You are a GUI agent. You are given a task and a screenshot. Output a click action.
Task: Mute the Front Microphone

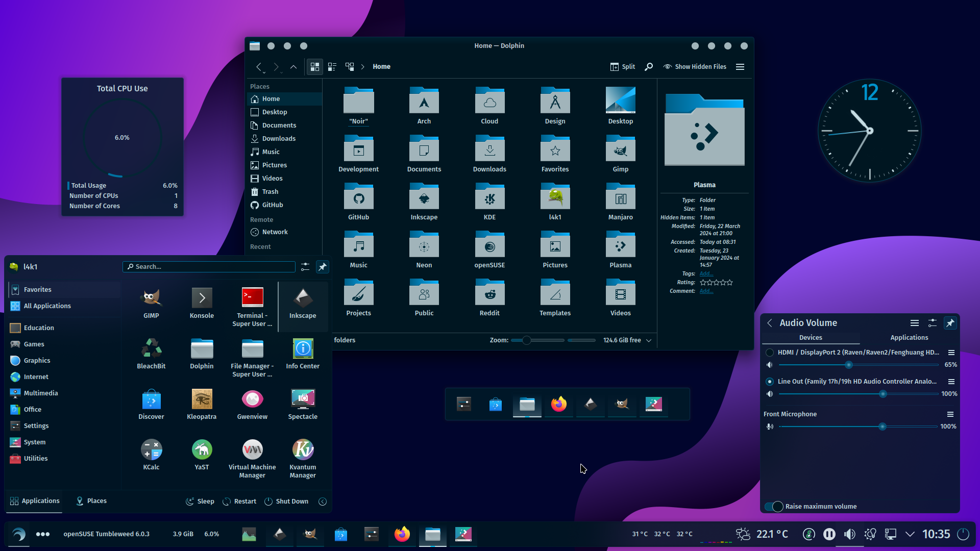[770, 427]
